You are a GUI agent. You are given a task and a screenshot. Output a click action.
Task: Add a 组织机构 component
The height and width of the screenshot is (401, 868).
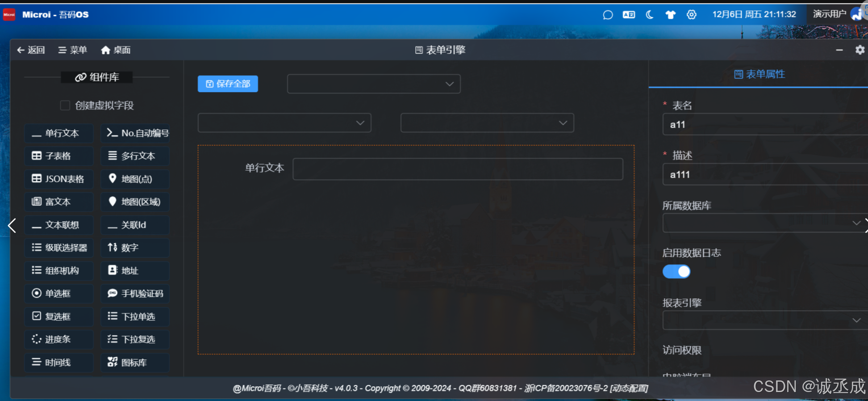coord(59,270)
